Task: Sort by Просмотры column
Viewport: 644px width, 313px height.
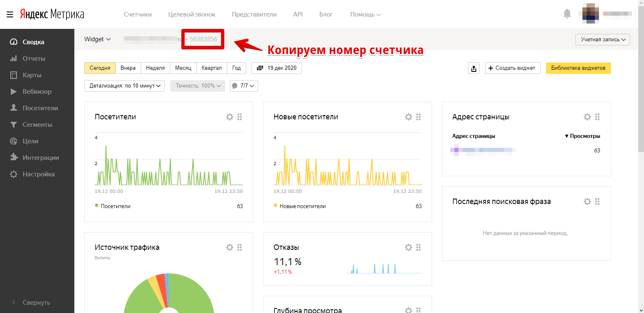Action: point(582,136)
